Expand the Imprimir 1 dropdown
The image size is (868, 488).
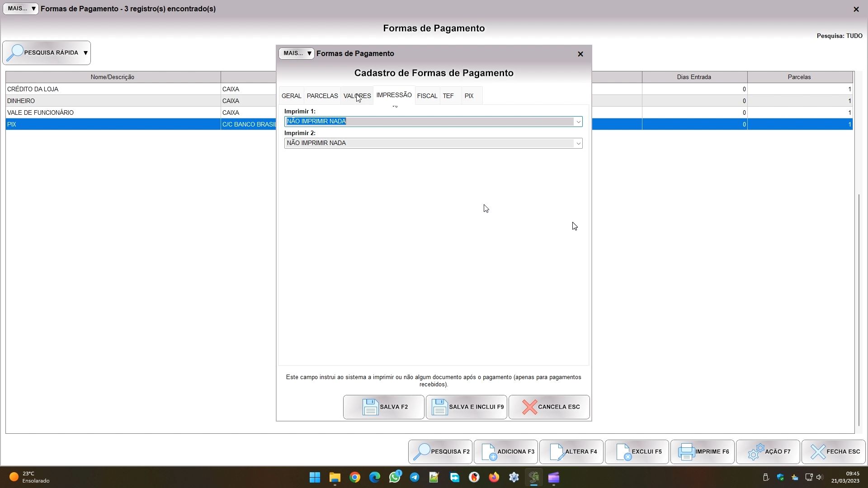(x=578, y=122)
